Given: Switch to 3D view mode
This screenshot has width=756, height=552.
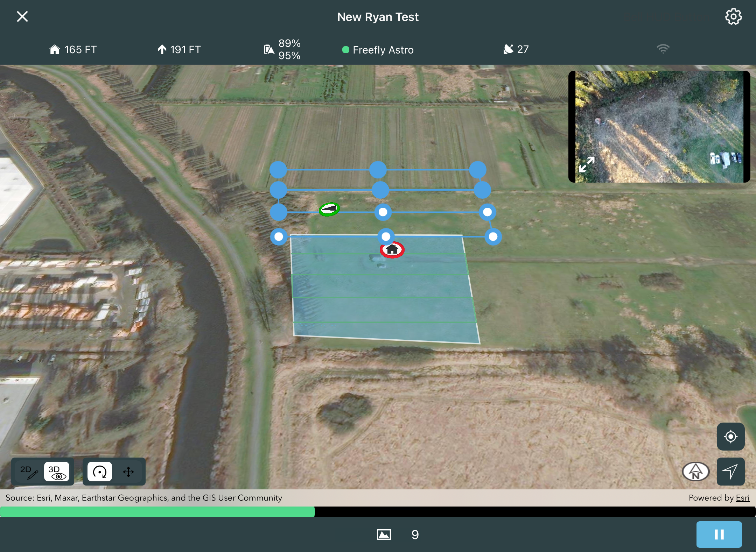Looking at the screenshot, I should point(57,472).
